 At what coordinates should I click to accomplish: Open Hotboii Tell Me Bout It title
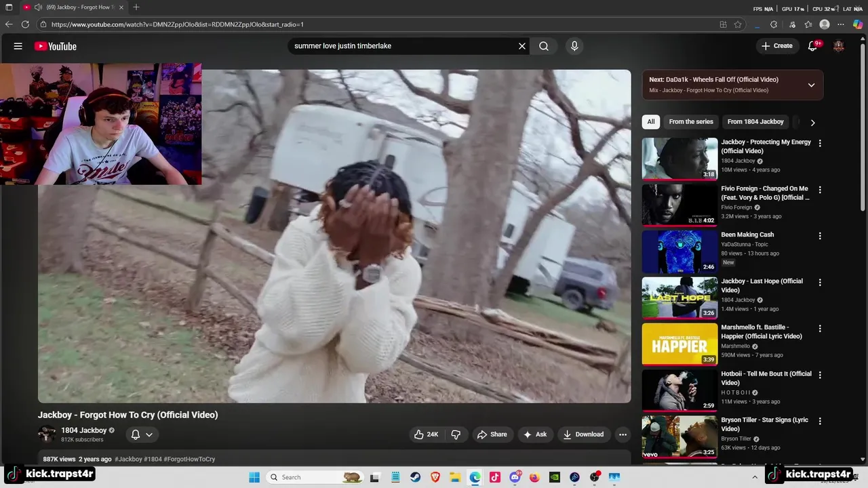pos(766,378)
